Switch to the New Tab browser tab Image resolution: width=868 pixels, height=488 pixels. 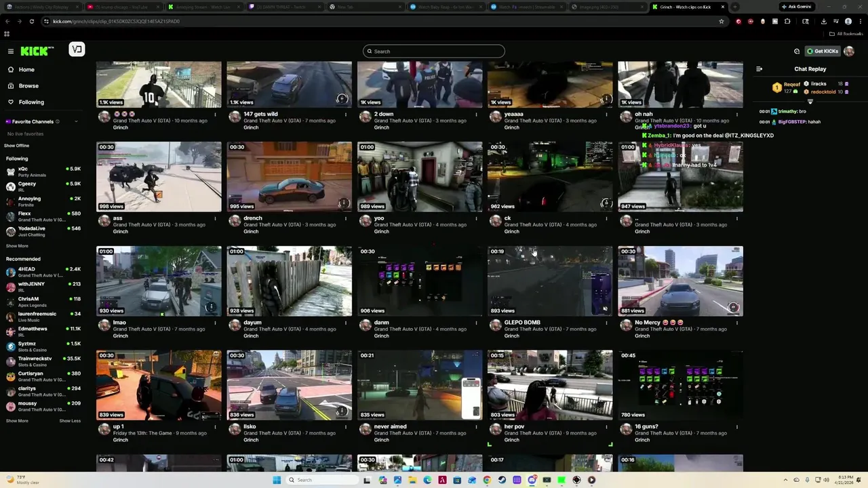pos(366,7)
